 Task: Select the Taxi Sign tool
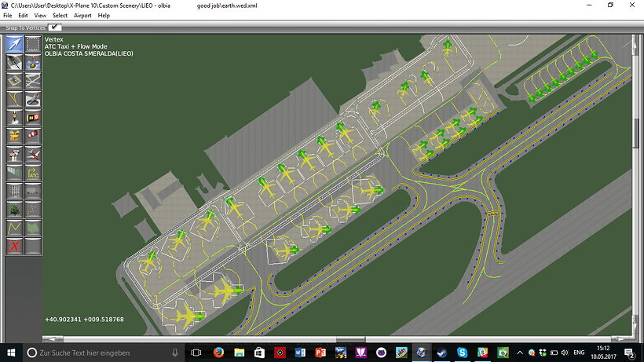[33, 117]
